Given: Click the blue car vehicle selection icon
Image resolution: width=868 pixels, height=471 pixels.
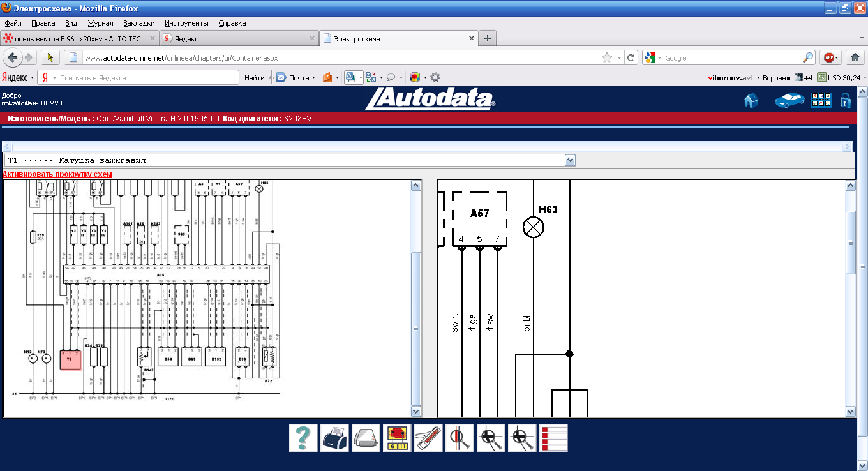Looking at the screenshot, I should click(789, 101).
